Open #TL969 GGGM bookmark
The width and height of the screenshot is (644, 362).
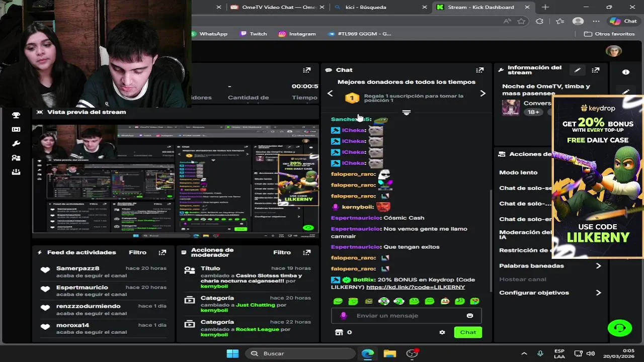click(x=359, y=34)
